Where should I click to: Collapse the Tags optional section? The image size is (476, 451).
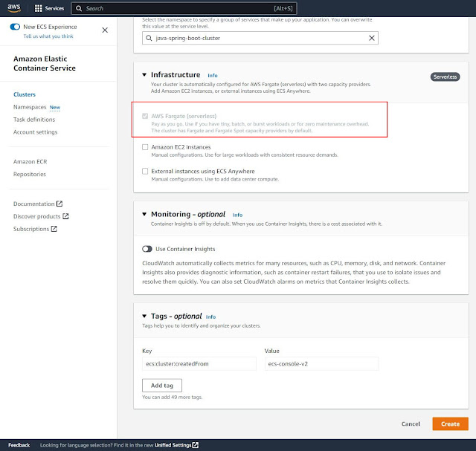(x=144, y=316)
